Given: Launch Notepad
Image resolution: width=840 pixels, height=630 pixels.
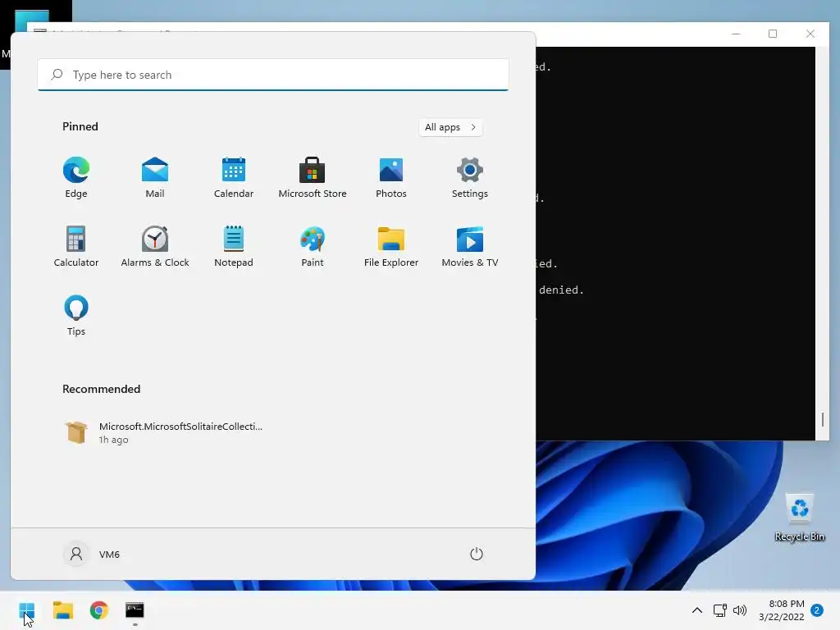Looking at the screenshot, I should (234, 246).
